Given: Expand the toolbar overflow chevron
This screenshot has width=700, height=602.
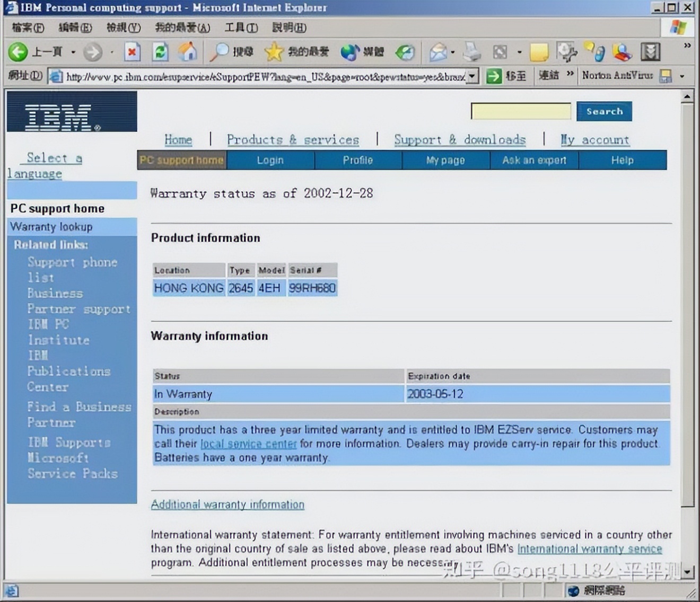Looking at the screenshot, I should click(687, 46).
